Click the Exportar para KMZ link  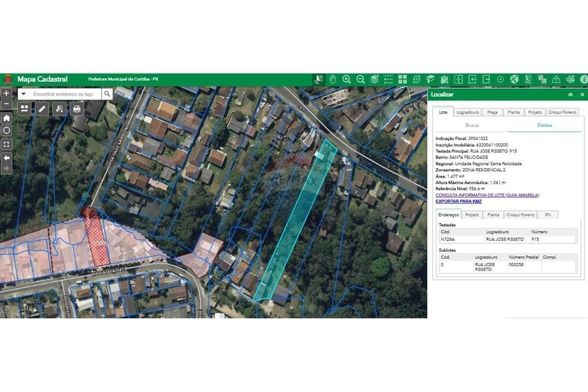(x=459, y=202)
